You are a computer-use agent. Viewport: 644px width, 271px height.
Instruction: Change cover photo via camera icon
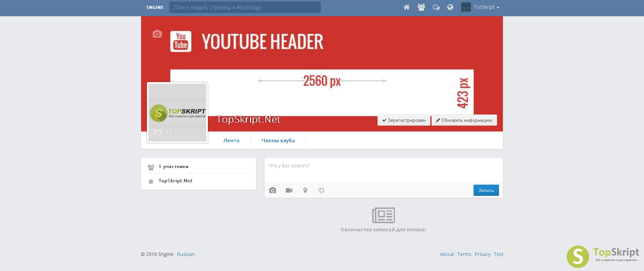(157, 34)
